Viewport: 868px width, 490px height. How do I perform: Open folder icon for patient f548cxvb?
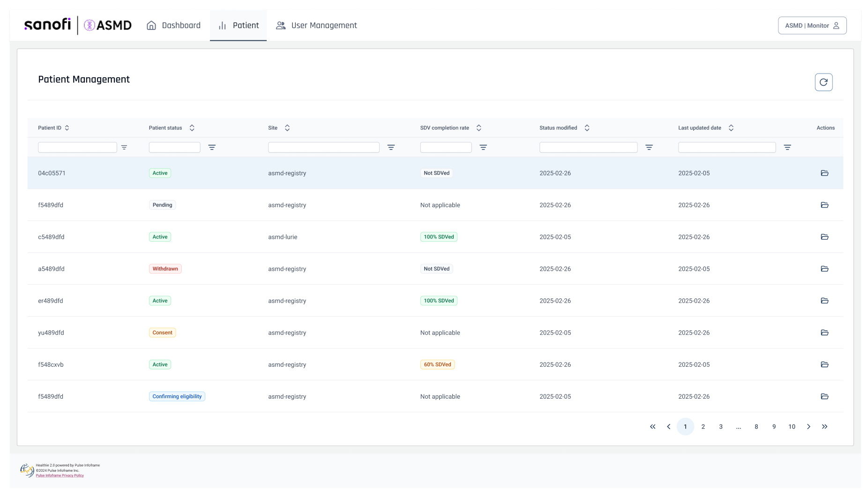pos(824,364)
